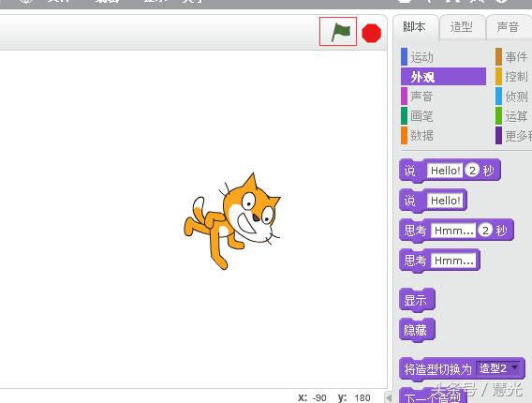The width and height of the screenshot is (532, 403).
Task: Open the 造型2 costume dropdown
Action: click(497, 368)
